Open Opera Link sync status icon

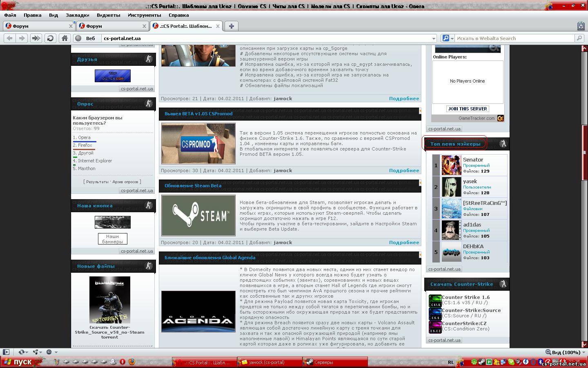point(21,352)
